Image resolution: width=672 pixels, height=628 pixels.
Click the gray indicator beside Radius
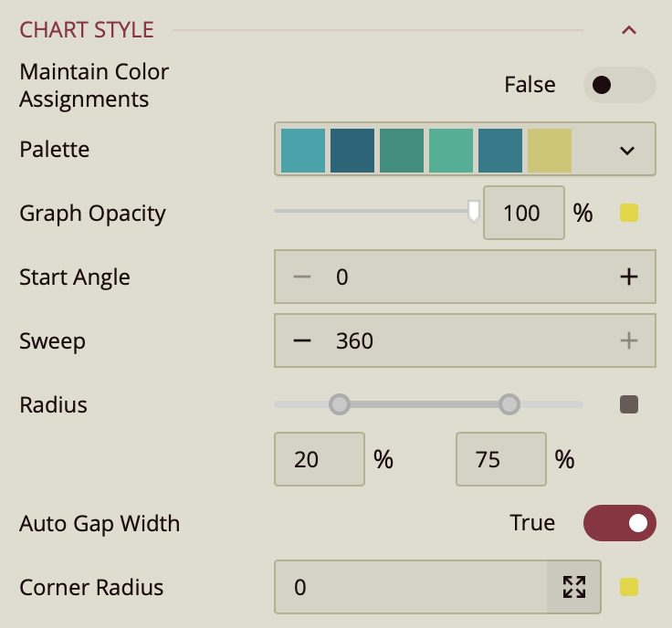[629, 404]
